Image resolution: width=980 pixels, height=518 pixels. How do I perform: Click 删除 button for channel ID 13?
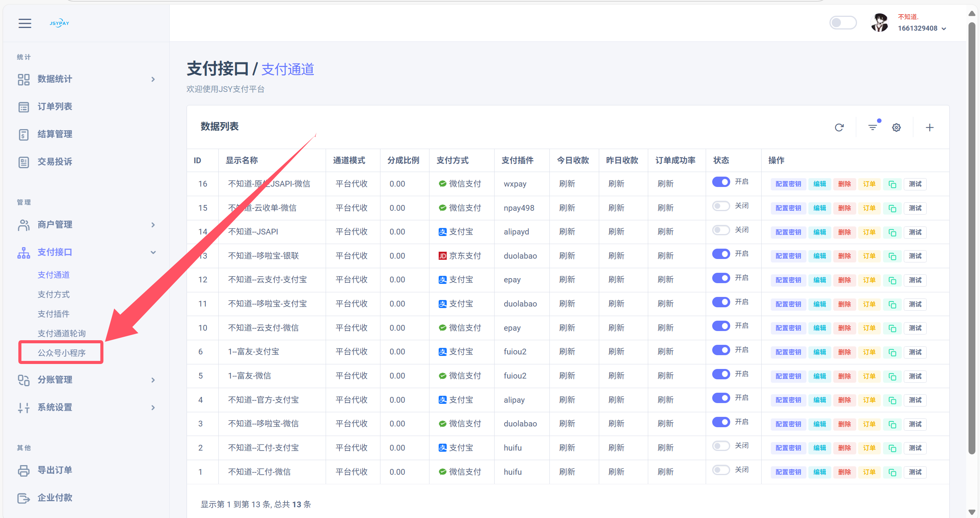click(x=844, y=256)
